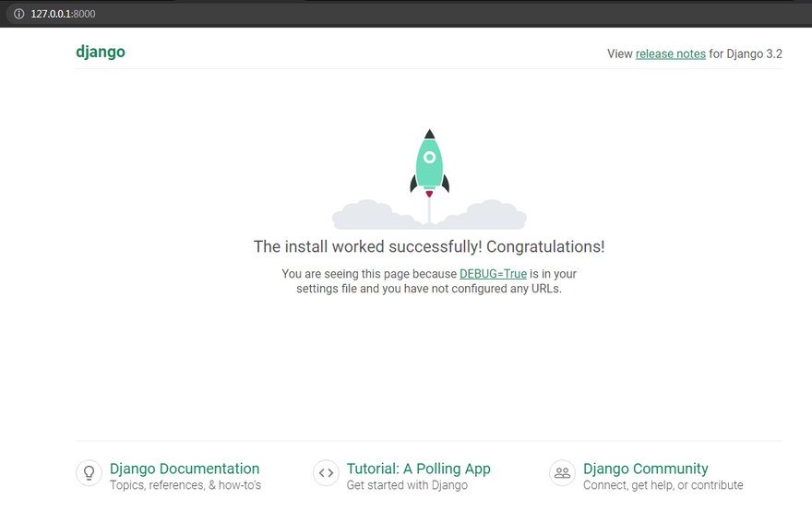The width and height of the screenshot is (812, 511).
Task: Open the Django Documentation heading link
Action: pyautogui.click(x=185, y=469)
